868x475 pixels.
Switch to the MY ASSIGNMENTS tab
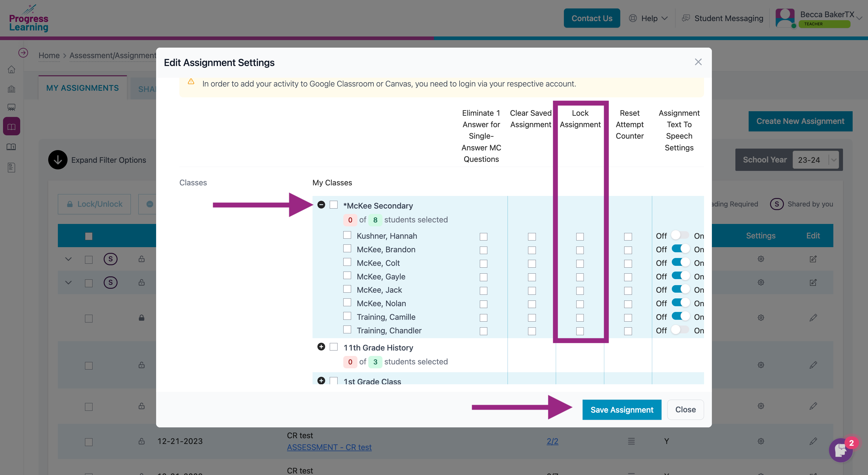point(83,88)
